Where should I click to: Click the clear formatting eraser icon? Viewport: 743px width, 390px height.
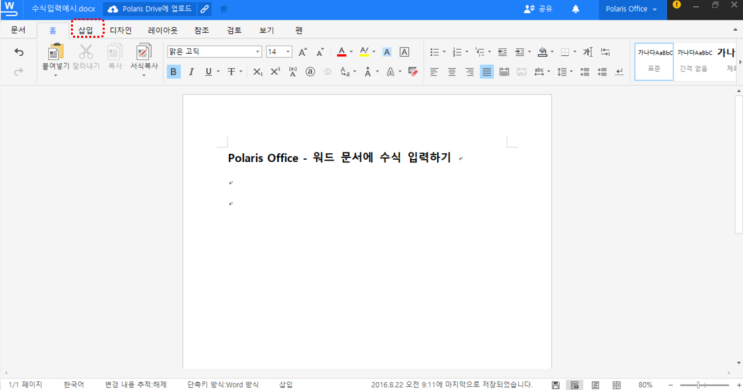point(413,72)
